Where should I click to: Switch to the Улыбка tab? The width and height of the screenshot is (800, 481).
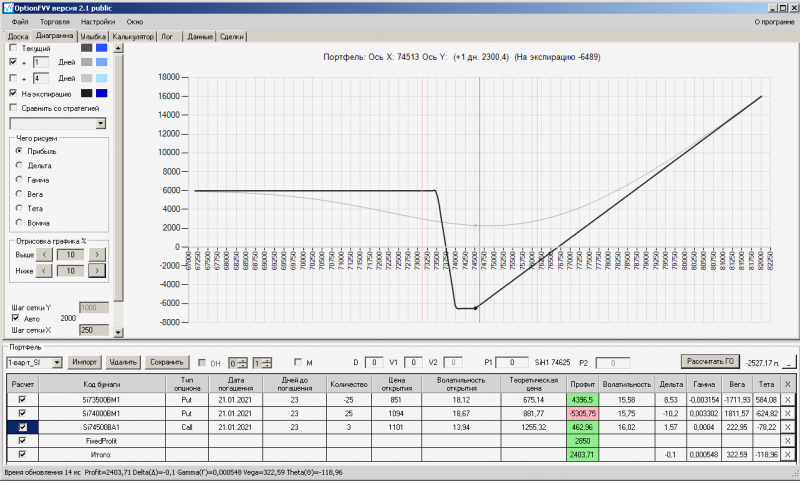coord(93,37)
